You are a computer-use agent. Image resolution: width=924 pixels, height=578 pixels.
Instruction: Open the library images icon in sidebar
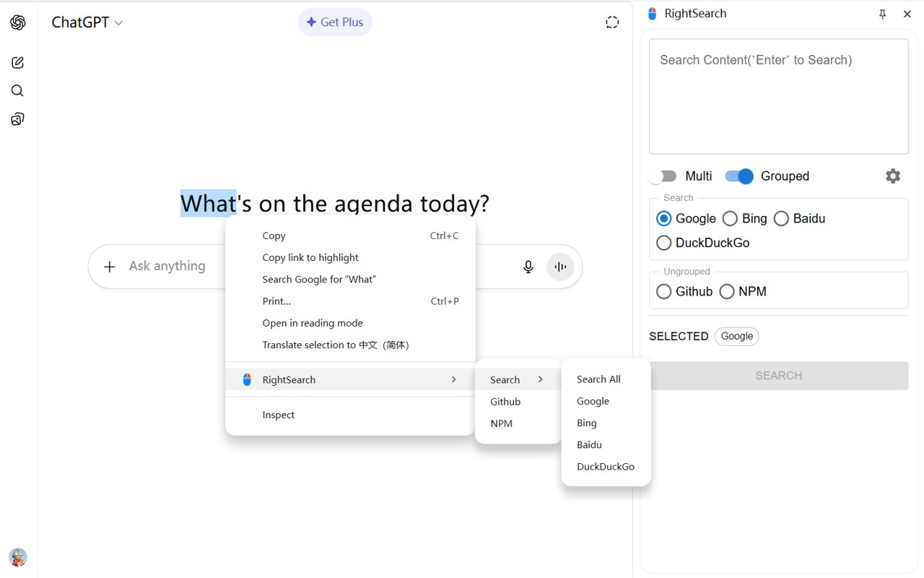point(18,119)
